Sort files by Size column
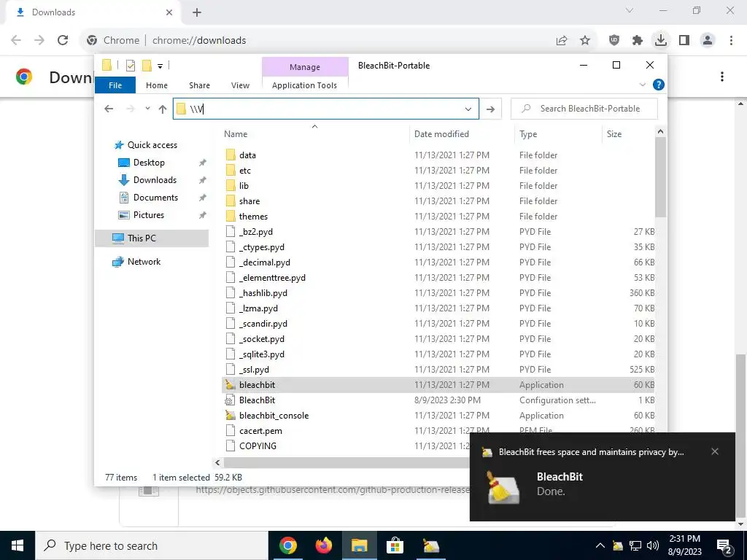This screenshot has width=747, height=560. click(x=628, y=134)
